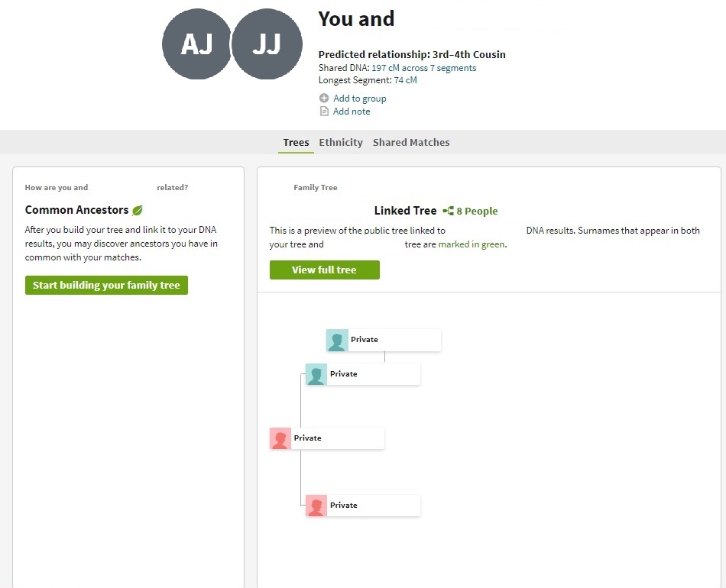This screenshot has width=726, height=588.
Task: Click the marked in green link
Action: pos(472,245)
